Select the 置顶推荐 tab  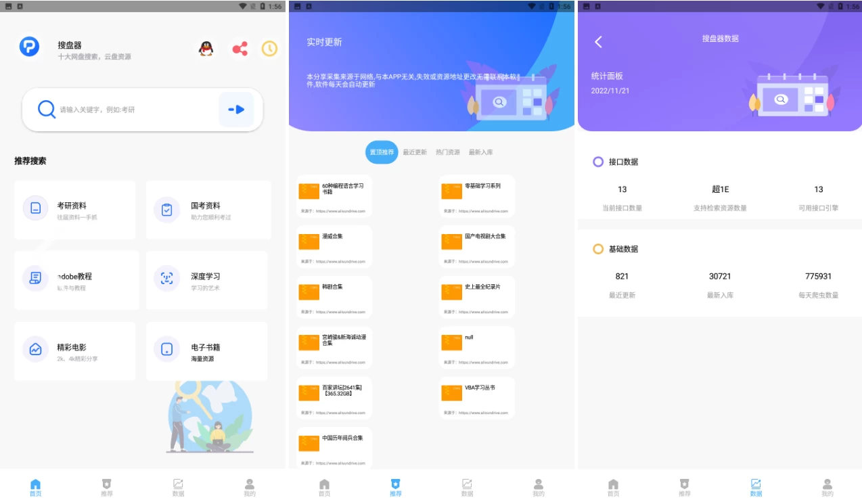[x=382, y=152]
